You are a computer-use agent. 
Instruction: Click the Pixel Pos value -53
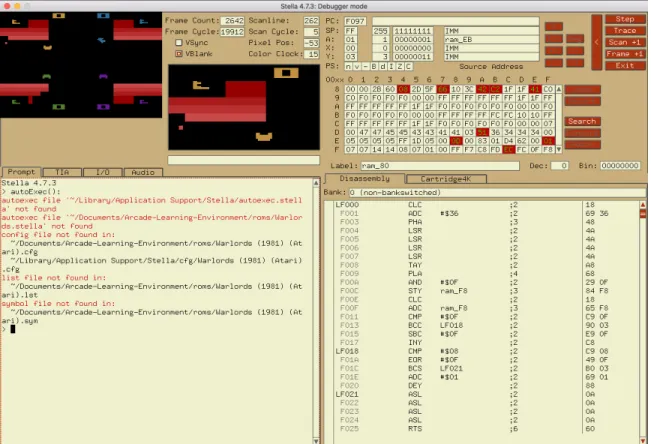[x=311, y=43]
